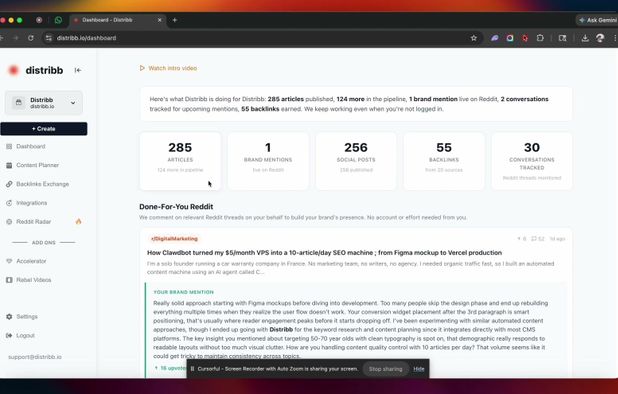The width and height of the screenshot is (618, 394).
Task: Open the browser extensions puzzle icon
Action: click(x=540, y=38)
